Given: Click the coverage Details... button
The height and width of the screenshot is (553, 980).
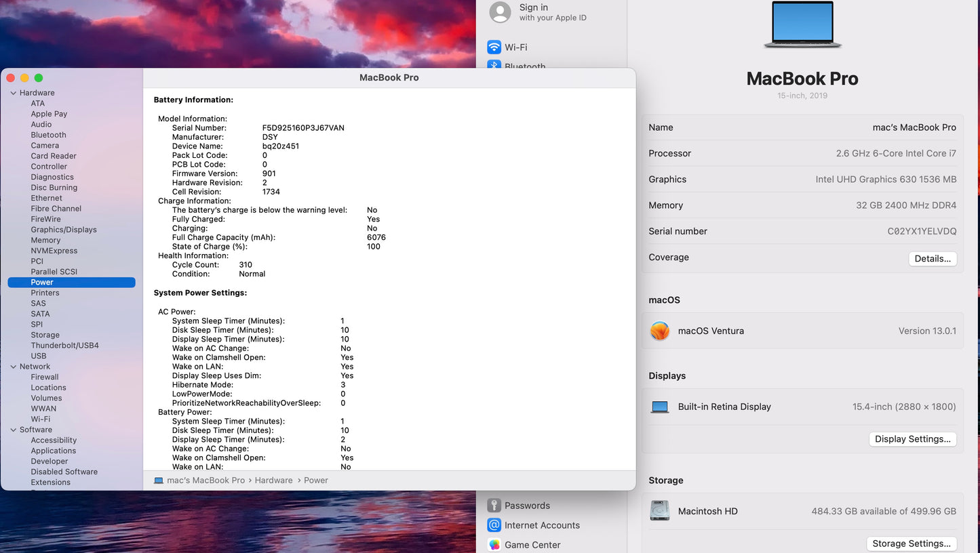Looking at the screenshot, I should (933, 258).
